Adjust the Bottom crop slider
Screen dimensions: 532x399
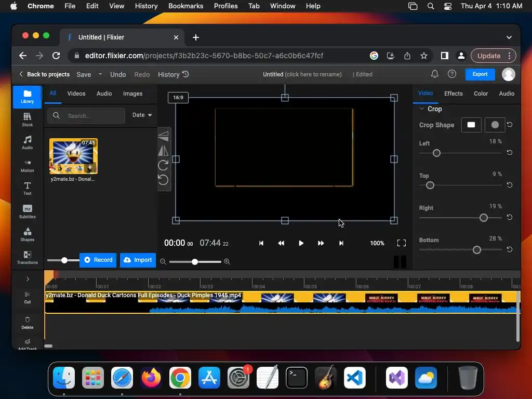(477, 250)
